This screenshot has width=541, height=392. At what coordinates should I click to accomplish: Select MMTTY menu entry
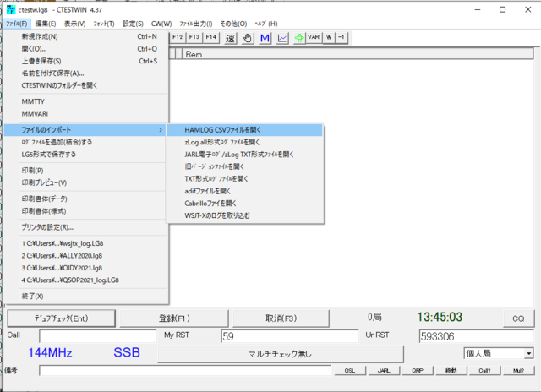click(85, 101)
